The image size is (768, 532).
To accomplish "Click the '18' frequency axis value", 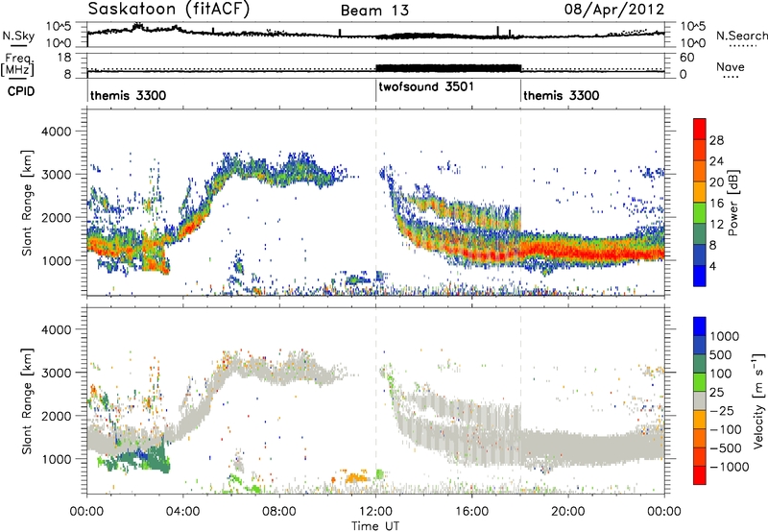I will pyautogui.click(x=64, y=58).
